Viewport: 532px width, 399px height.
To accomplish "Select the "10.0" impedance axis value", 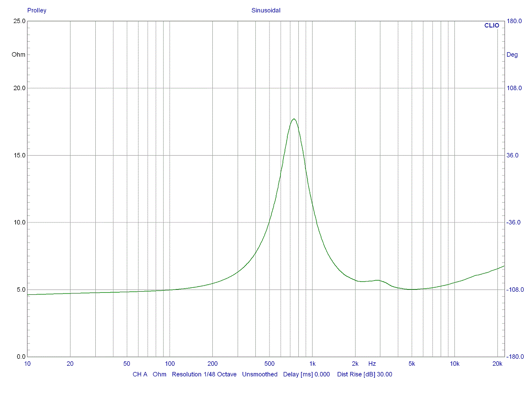I will point(19,223).
